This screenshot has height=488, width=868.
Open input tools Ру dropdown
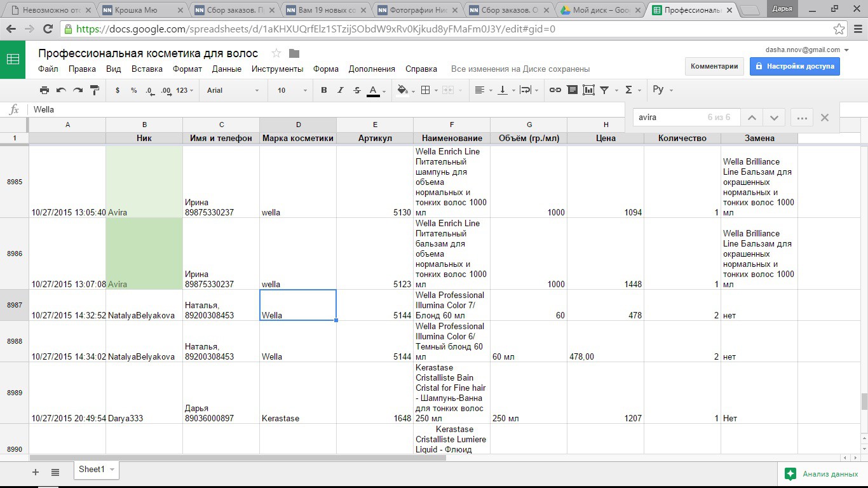[x=662, y=90]
